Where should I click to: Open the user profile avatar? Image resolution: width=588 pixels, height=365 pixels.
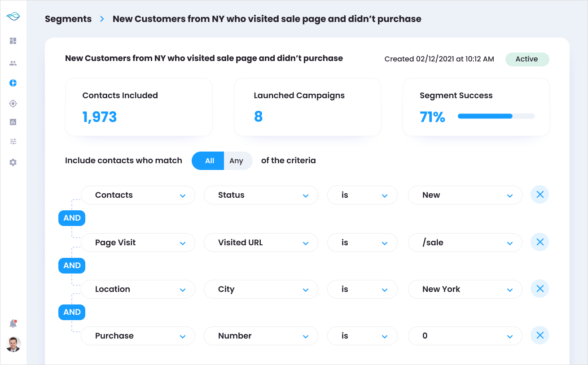pos(13,344)
